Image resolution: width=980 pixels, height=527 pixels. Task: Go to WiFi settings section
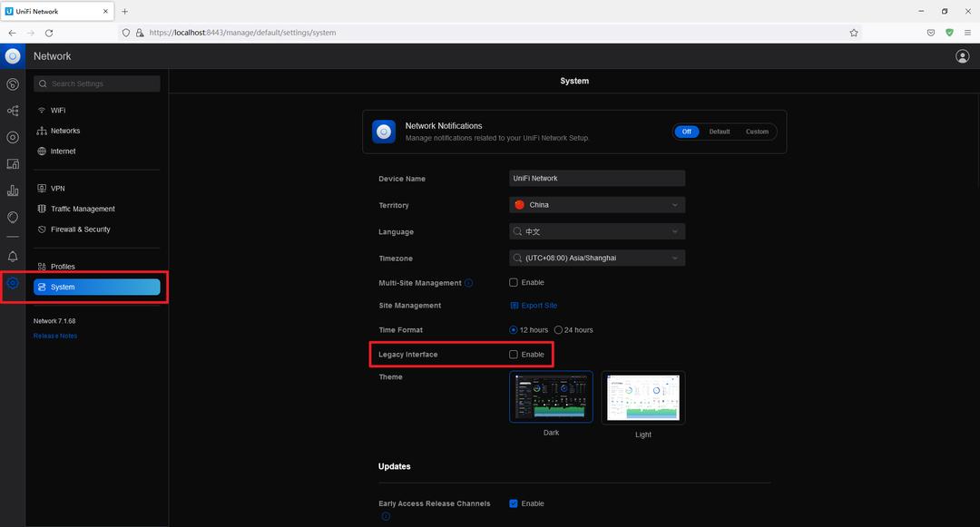click(x=58, y=110)
